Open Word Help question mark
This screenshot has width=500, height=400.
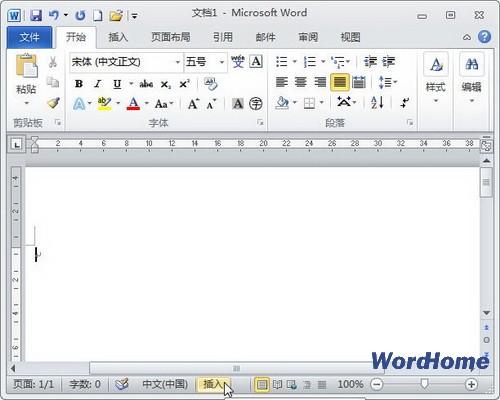tap(484, 37)
